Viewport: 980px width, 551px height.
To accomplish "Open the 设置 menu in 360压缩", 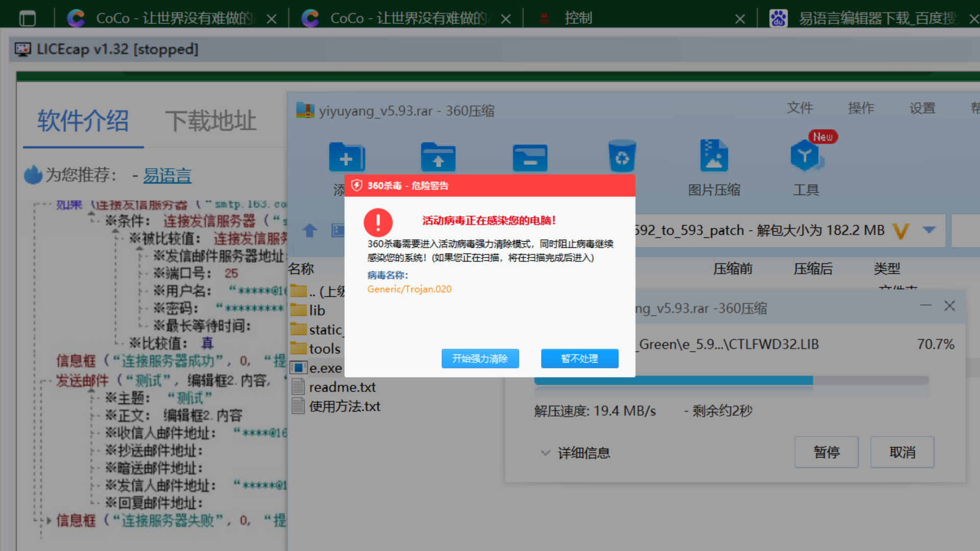I will pyautogui.click(x=922, y=108).
